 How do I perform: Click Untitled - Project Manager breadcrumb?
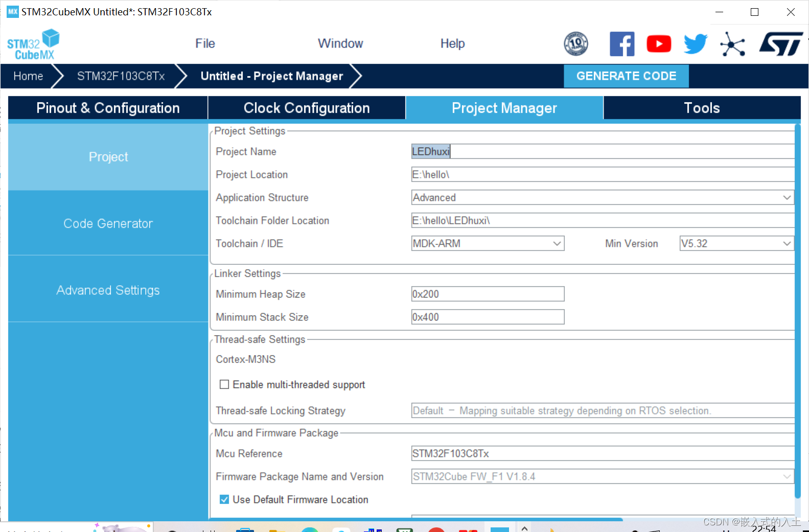coord(271,76)
